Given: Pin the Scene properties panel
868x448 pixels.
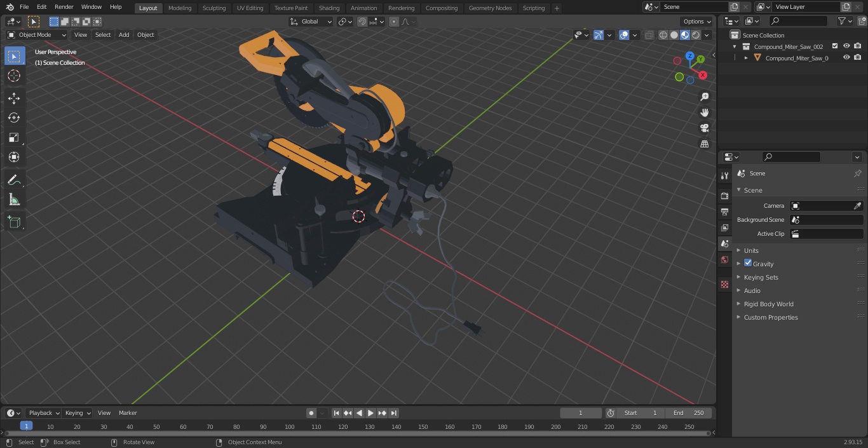Looking at the screenshot, I should [x=857, y=173].
